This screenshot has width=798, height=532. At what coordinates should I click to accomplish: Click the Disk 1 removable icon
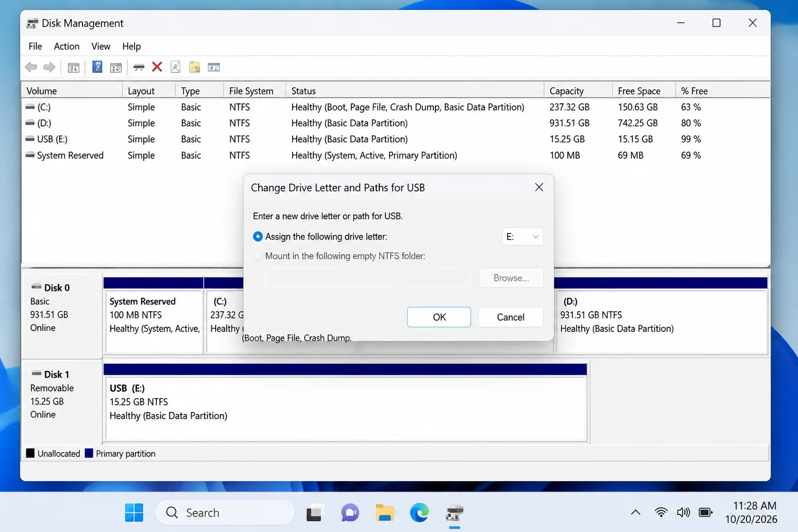coord(36,373)
